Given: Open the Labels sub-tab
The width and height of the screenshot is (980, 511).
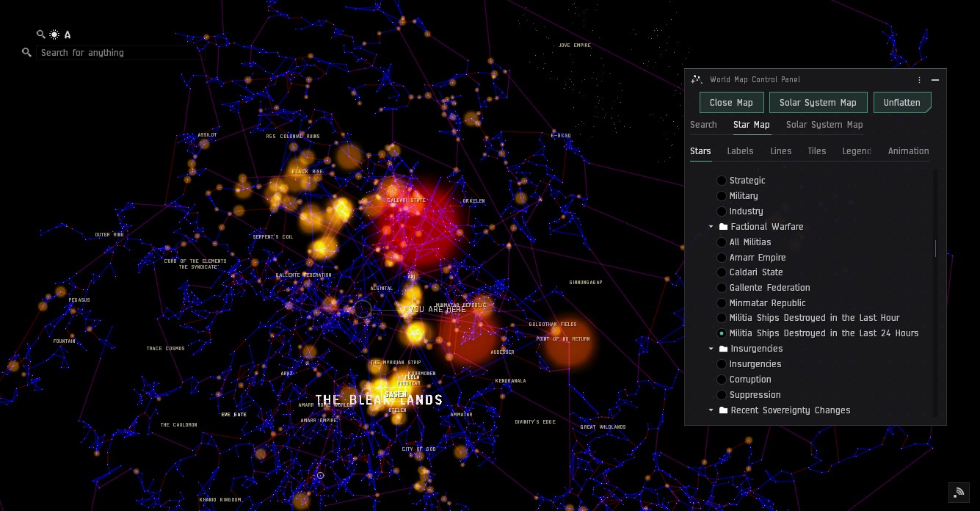Looking at the screenshot, I should click(x=740, y=151).
